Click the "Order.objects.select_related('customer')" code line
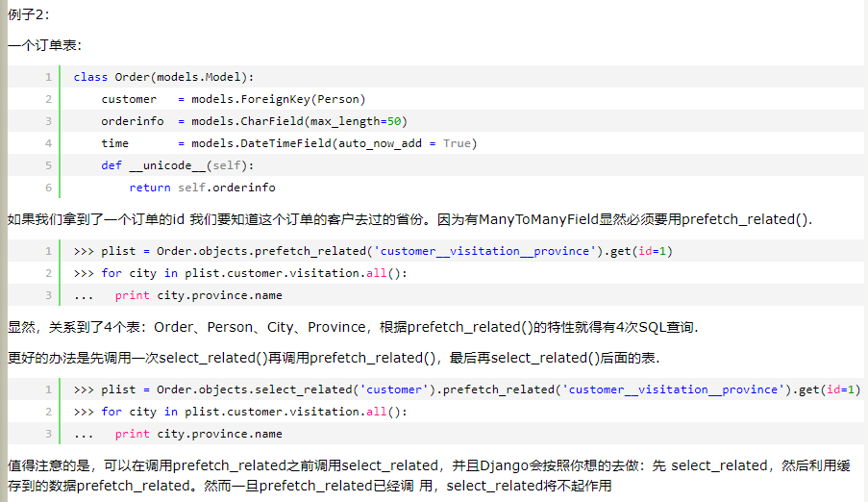This screenshot has width=868, height=502. coord(467,389)
